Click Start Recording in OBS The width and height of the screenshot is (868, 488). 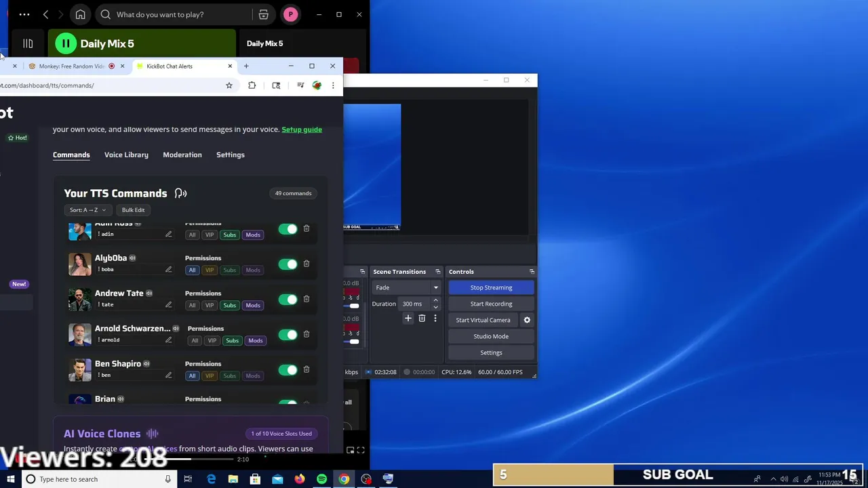(x=491, y=304)
